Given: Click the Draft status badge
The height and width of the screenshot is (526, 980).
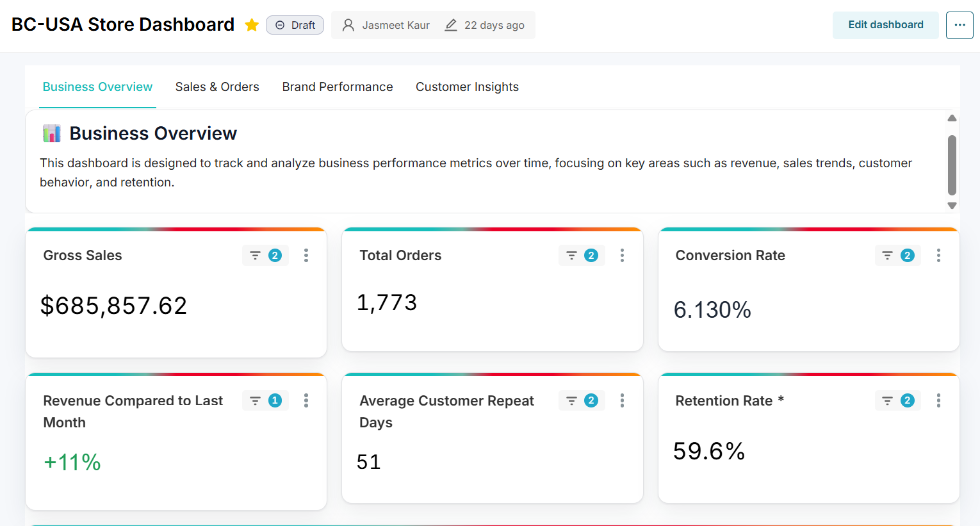Looking at the screenshot, I should click(295, 25).
